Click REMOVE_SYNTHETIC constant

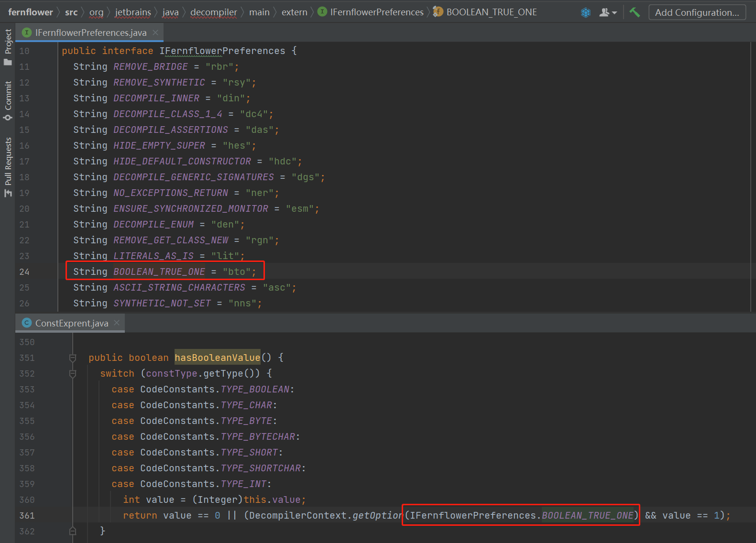[159, 82]
